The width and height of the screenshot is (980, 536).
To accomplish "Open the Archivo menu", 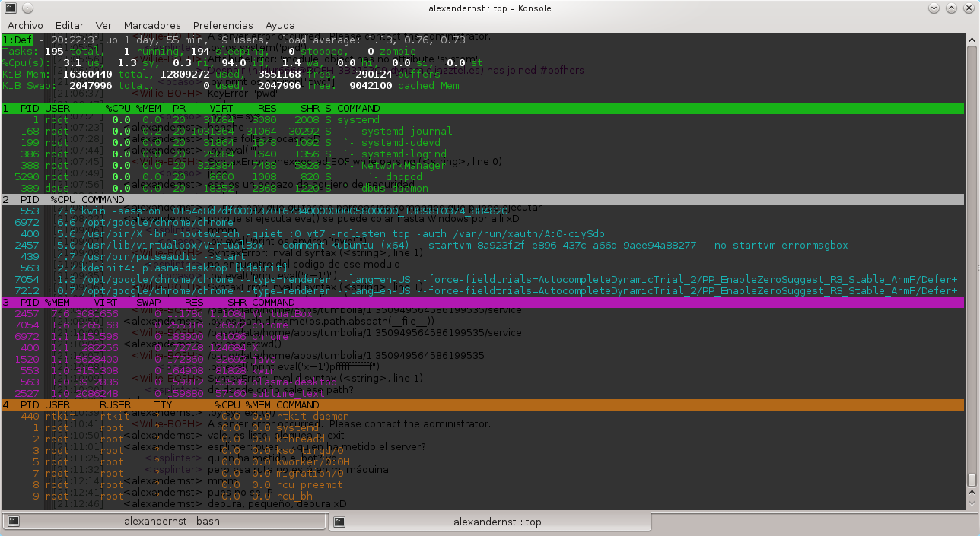I will pyautogui.click(x=25, y=25).
